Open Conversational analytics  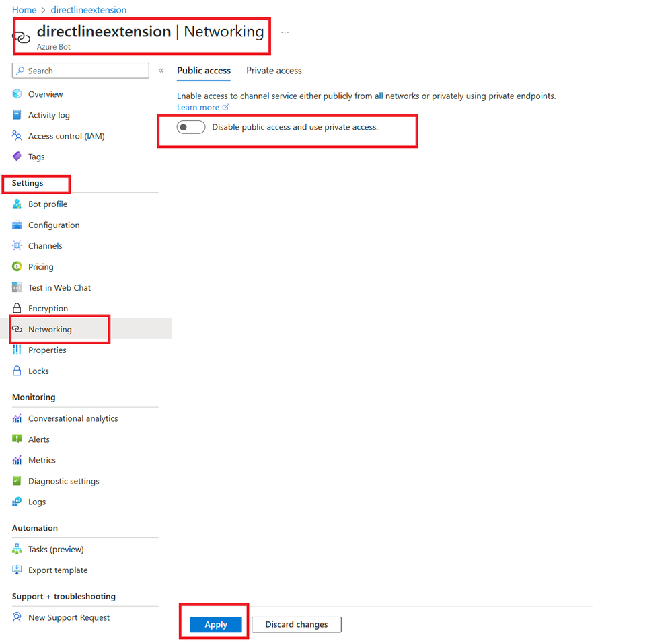[73, 418]
